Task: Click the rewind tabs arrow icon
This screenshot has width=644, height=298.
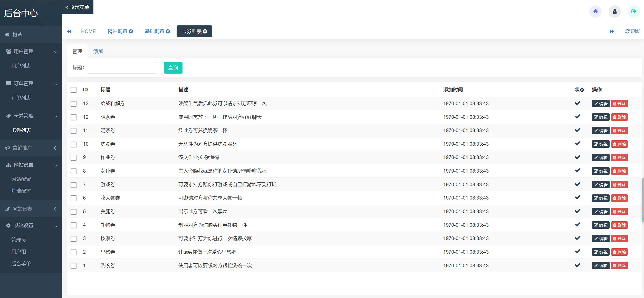Action: 69,31
